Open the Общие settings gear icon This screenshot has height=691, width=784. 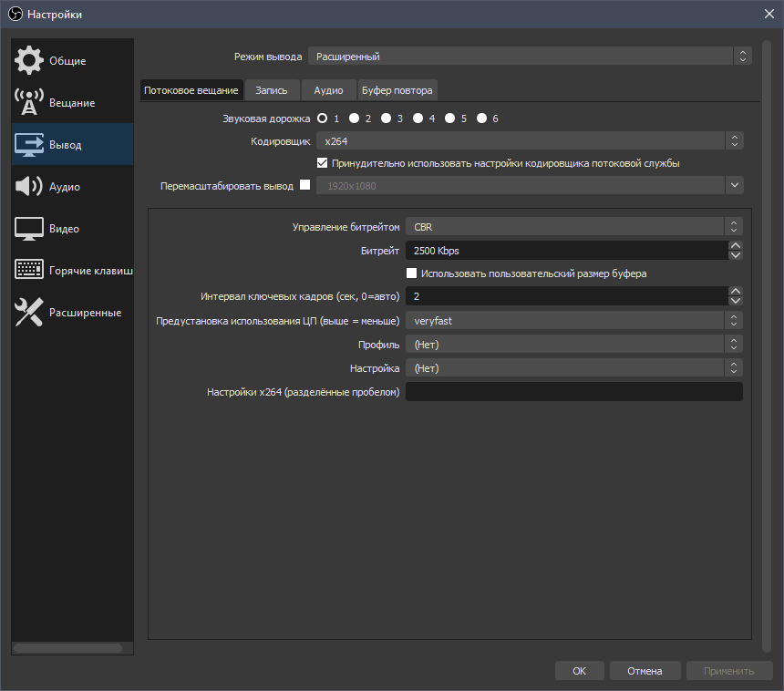click(29, 60)
